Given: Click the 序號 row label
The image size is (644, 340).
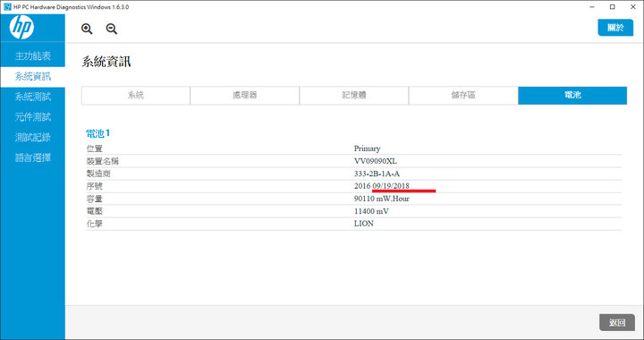Looking at the screenshot, I should [x=95, y=186].
